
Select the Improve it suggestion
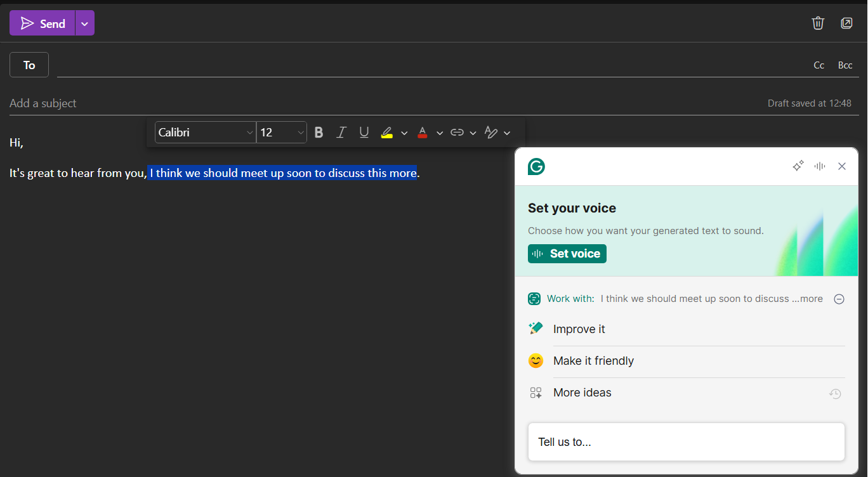click(579, 329)
